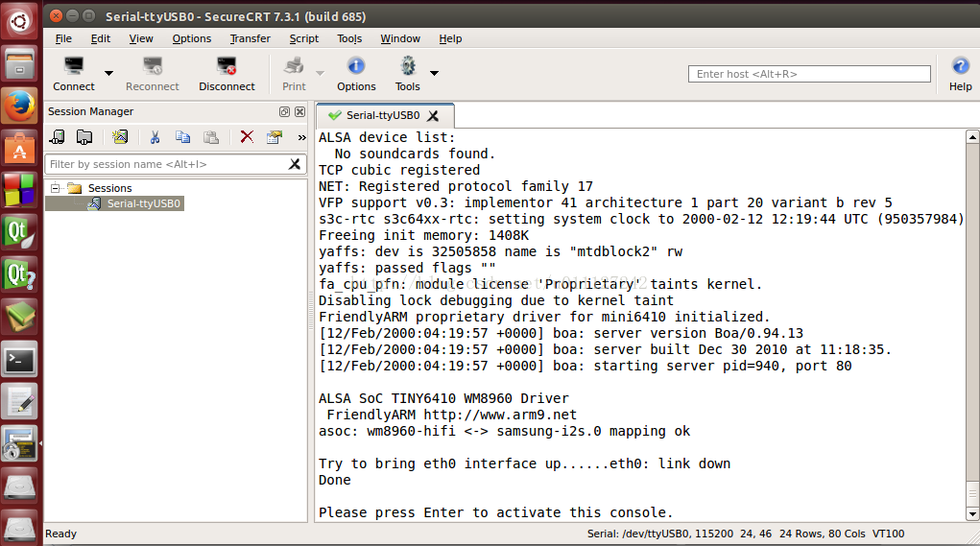Open Ubuntu Software Center from launcher

[x=19, y=149]
